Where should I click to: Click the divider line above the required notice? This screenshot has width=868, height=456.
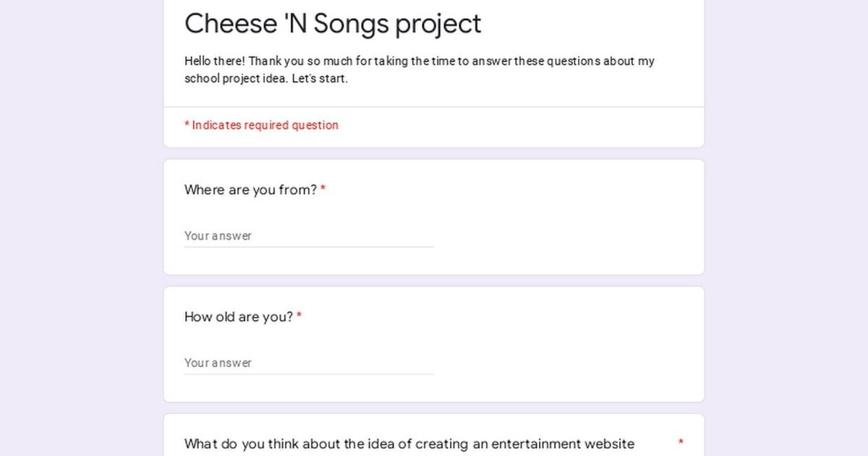pyautogui.click(x=434, y=107)
